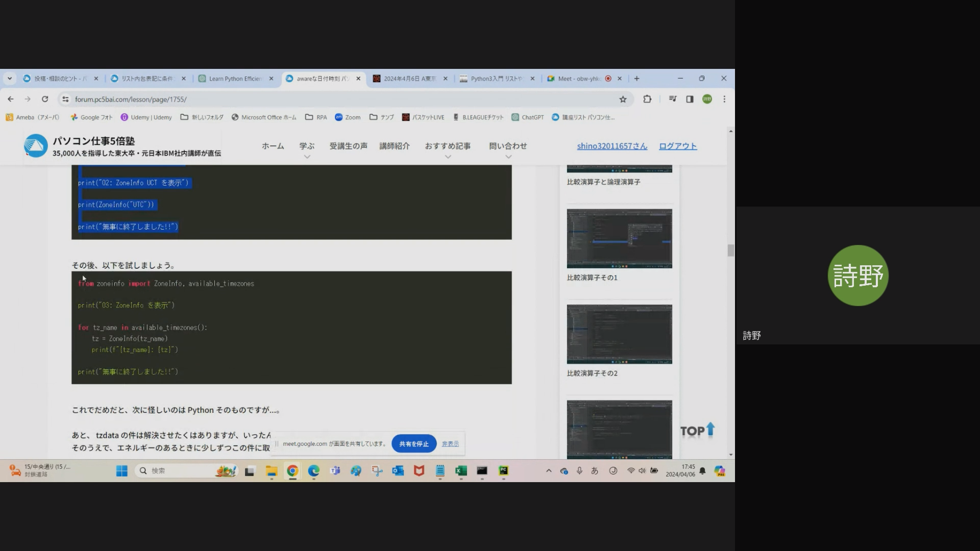This screenshot has height=551, width=980.
Task: Expand the 学ぶ navigation dropdown
Action: [x=306, y=146]
